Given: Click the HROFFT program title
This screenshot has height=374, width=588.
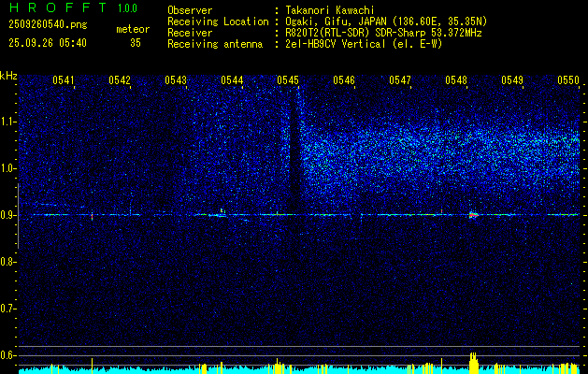Looking at the screenshot, I should click(x=58, y=7).
